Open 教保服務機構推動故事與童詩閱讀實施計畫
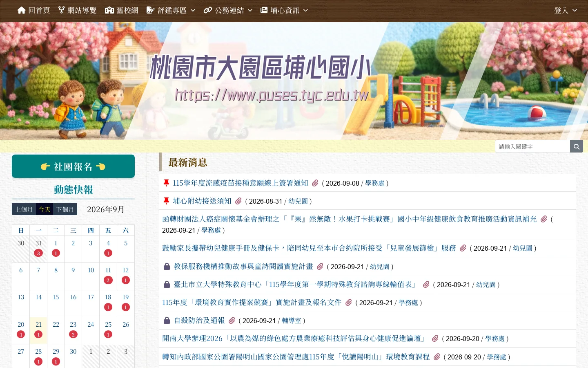The height and width of the screenshot is (368, 588). [x=243, y=267]
